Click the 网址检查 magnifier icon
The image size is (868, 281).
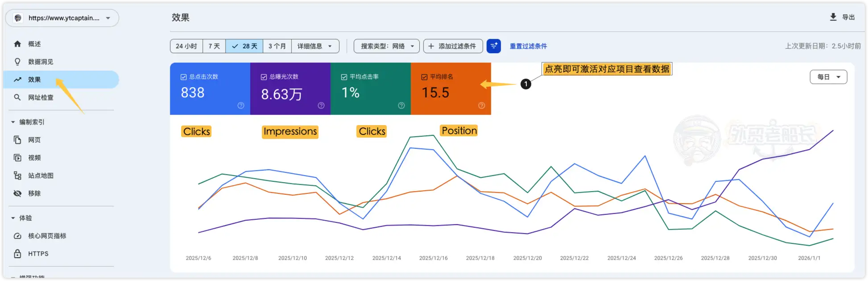(x=17, y=97)
